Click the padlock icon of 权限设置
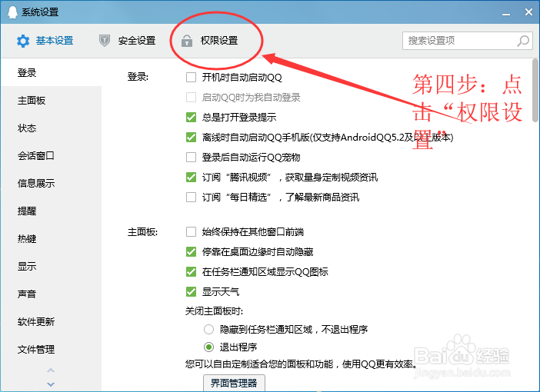The image size is (540, 392). point(187,41)
